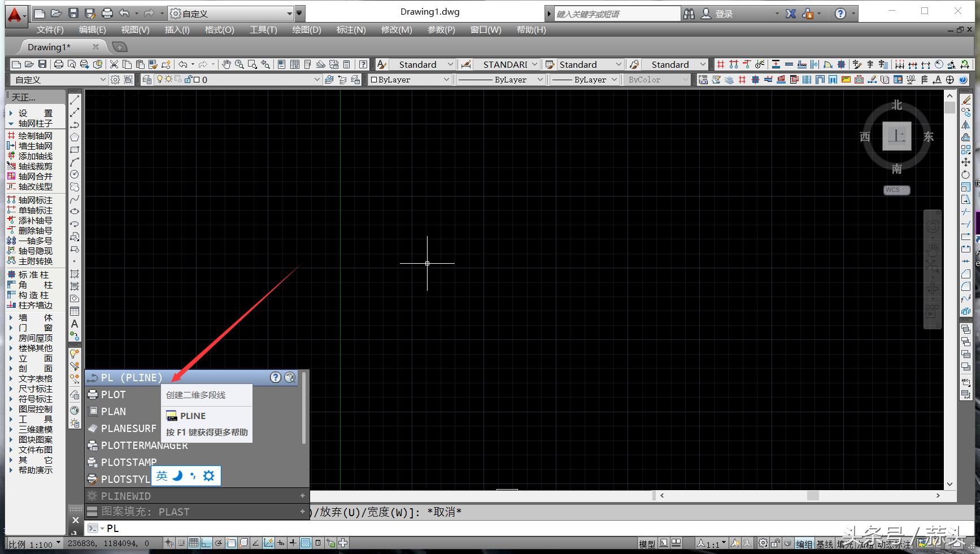
Task: Select the Pan hand tool
Action: pyautogui.click(x=227, y=64)
